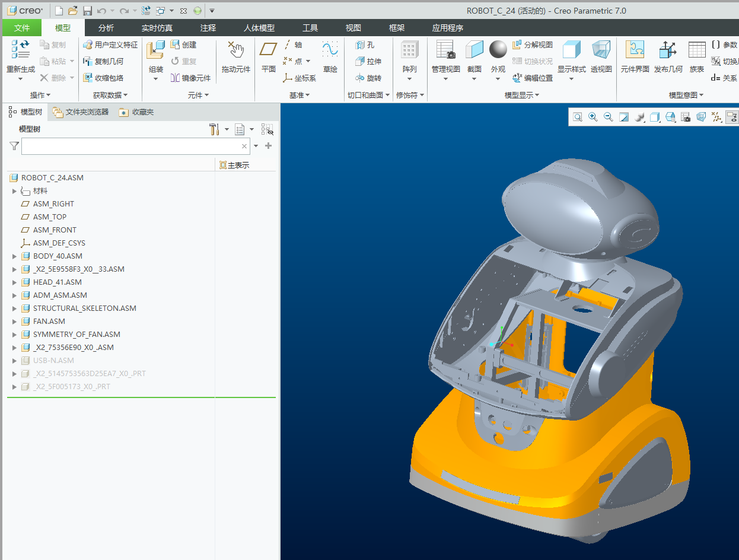Open the 文件夹浏览器 folder browser tab
The width and height of the screenshot is (739, 560).
[x=81, y=112]
